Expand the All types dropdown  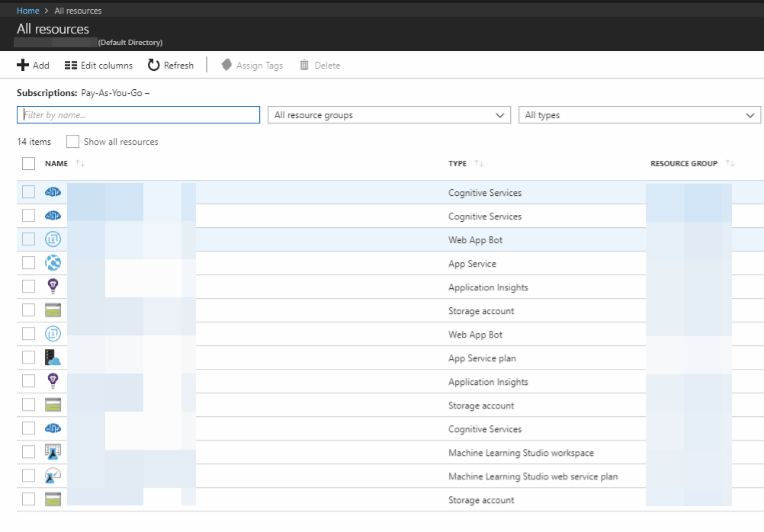[639, 115]
